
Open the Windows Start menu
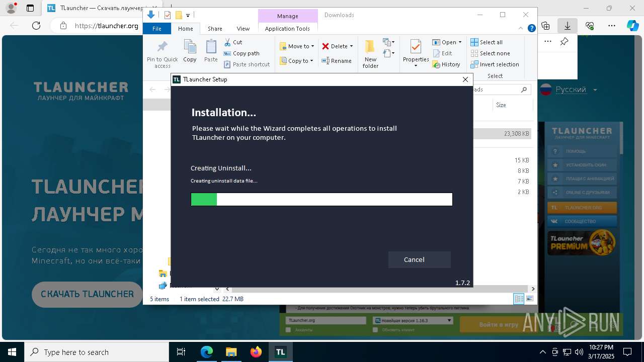pyautogui.click(x=12, y=352)
